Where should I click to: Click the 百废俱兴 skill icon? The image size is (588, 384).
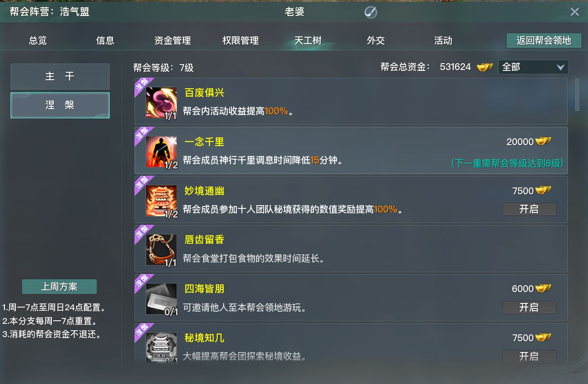click(x=161, y=102)
